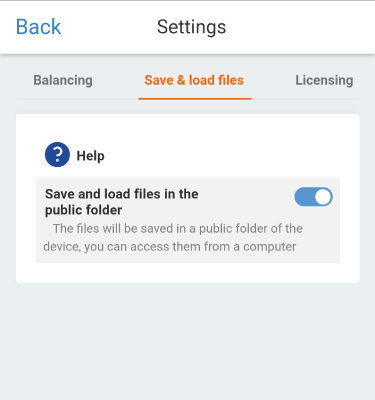Viewport: 375px width, 400px height.
Task: Switch to the Balancing tab
Action: (63, 80)
